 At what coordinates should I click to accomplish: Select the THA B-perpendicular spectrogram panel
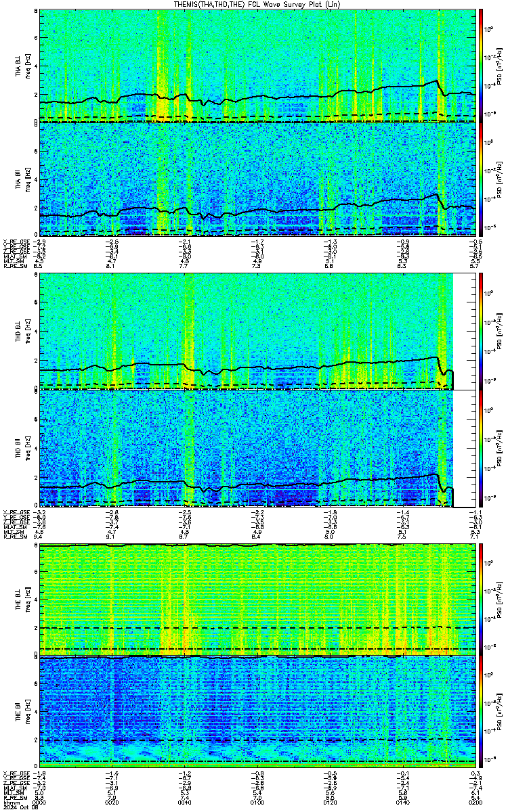[258, 65]
